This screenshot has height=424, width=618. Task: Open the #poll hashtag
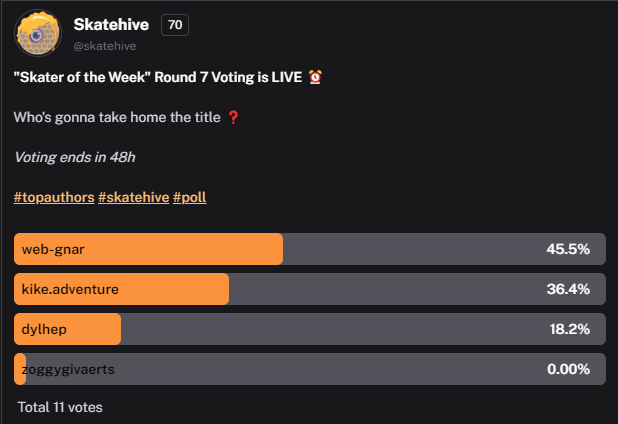tap(190, 197)
